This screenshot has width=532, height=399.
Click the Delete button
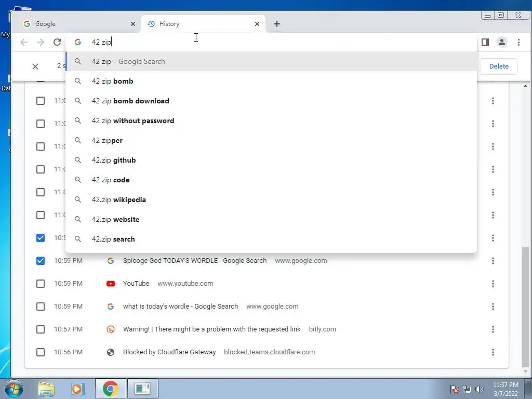pos(499,66)
